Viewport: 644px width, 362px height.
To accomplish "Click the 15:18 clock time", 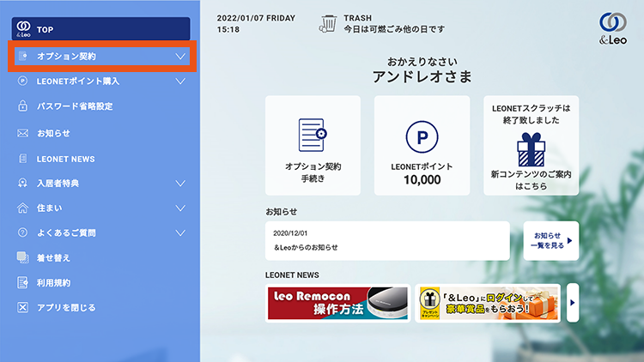I will pyautogui.click(x=228, y=29).
